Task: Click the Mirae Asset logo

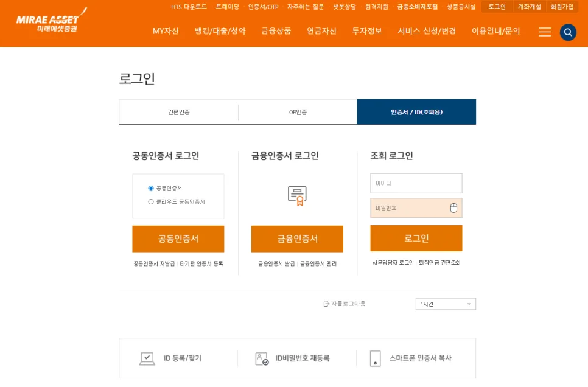Action: pos(51,20)
